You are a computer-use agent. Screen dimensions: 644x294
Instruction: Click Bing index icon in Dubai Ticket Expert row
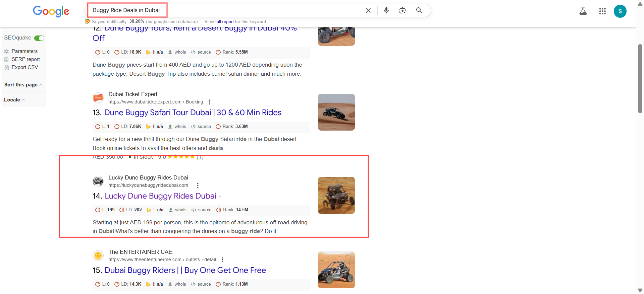point(148,127)
